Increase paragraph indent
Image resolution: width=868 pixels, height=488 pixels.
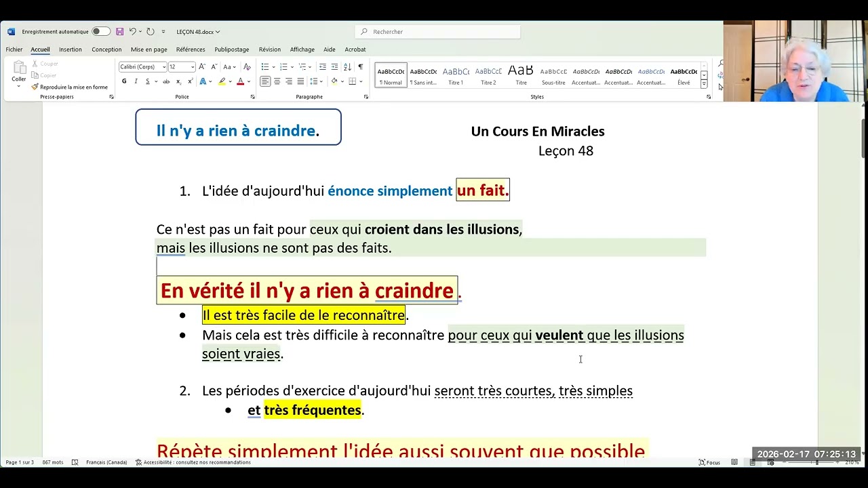tap(335, 66)
